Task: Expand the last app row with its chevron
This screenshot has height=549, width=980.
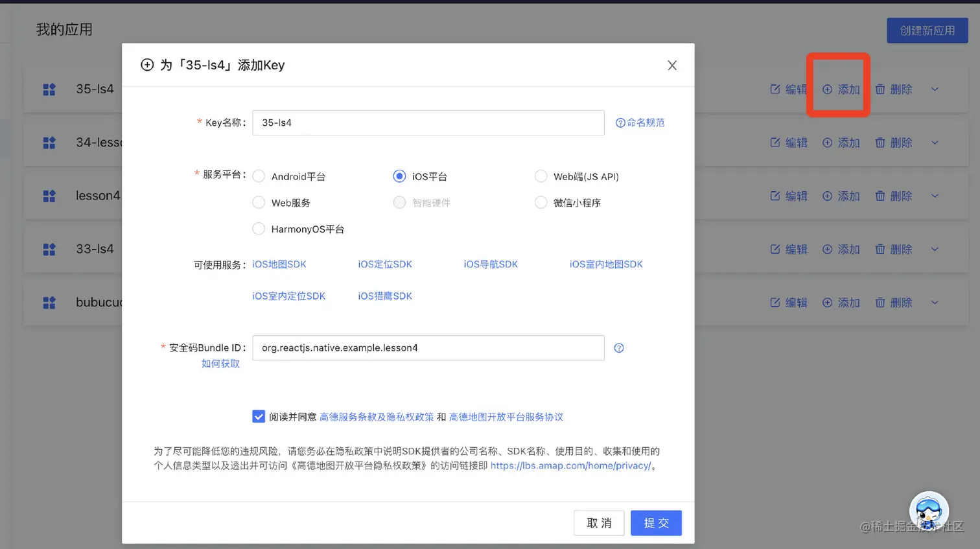Action: click(935, 303)
